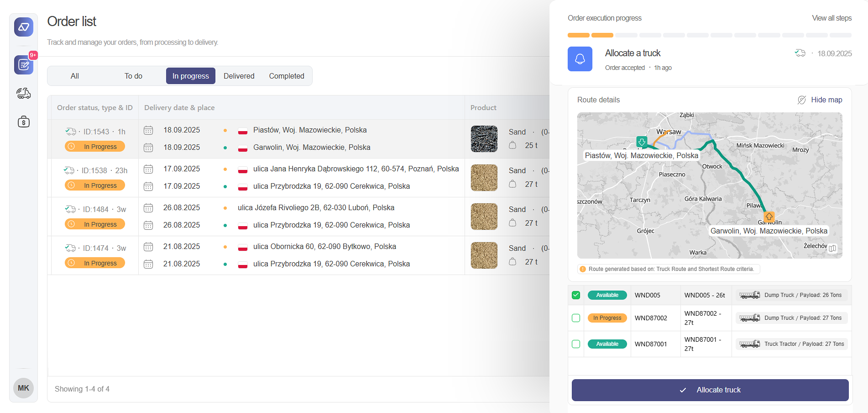This screenshot has width=868, height=413.
Task: Click the black sand product thumbnail
Action: (x=484, y=139)
